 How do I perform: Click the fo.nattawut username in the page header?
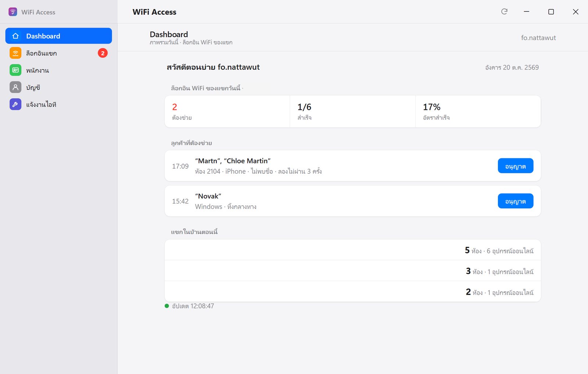(x=538, y=38)
